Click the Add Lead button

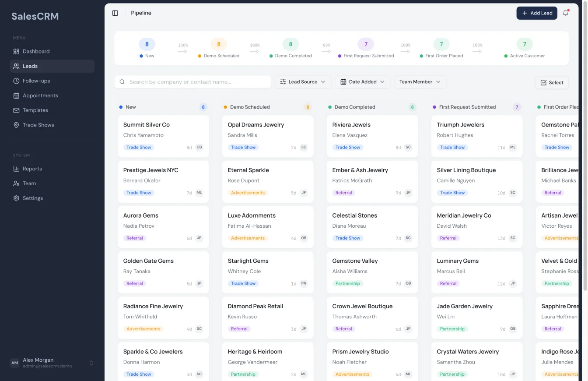(537, 13)
